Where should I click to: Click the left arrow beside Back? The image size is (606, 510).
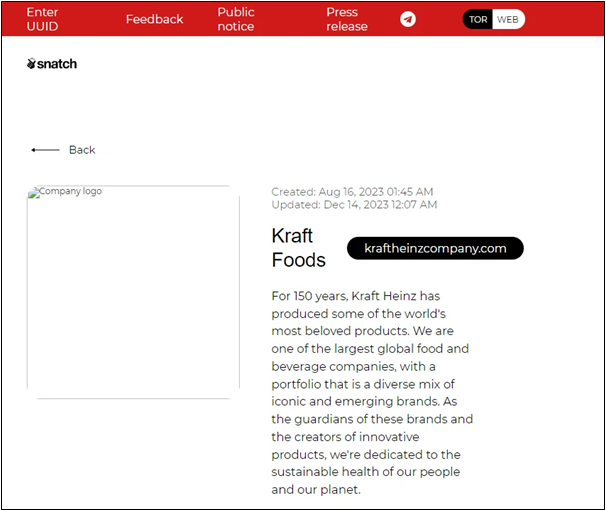45,150
